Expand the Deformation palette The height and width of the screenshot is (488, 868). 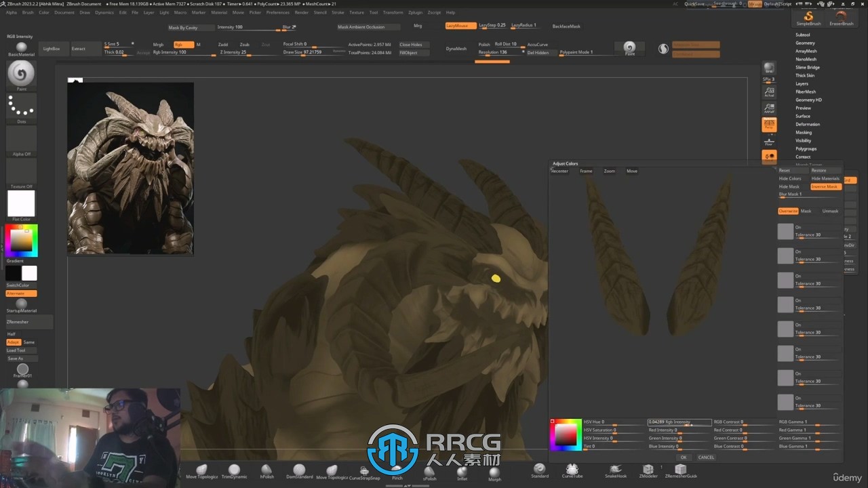point(808,124)
